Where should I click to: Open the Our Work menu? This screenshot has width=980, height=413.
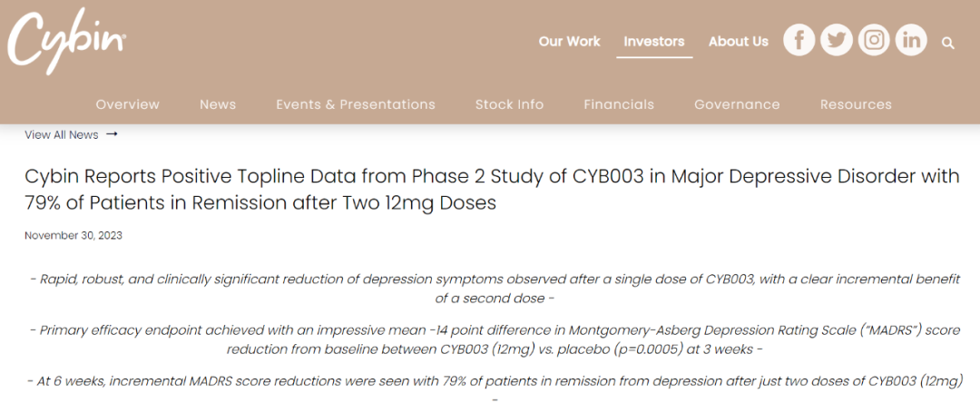tap(569, 41)
